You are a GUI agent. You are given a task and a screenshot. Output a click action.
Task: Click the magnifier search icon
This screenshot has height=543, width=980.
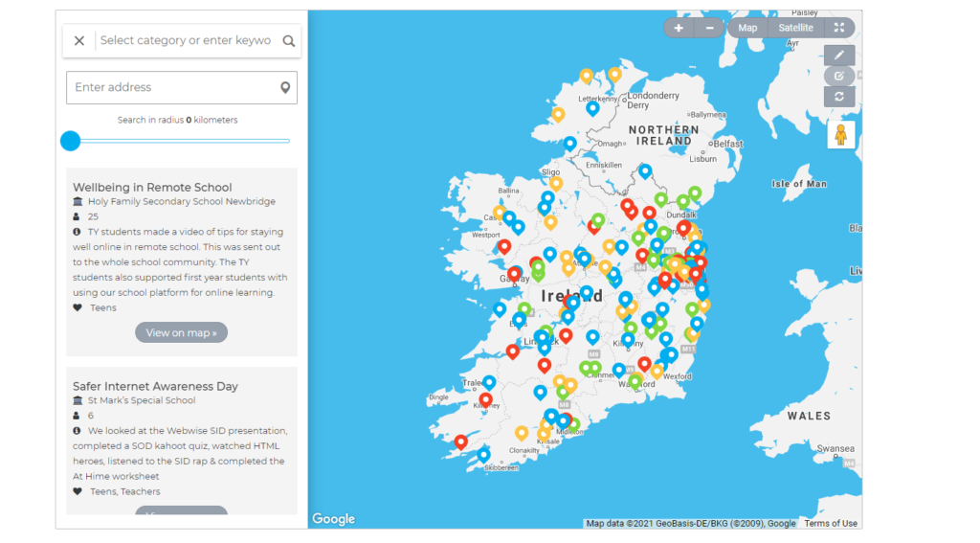point(288,40)
